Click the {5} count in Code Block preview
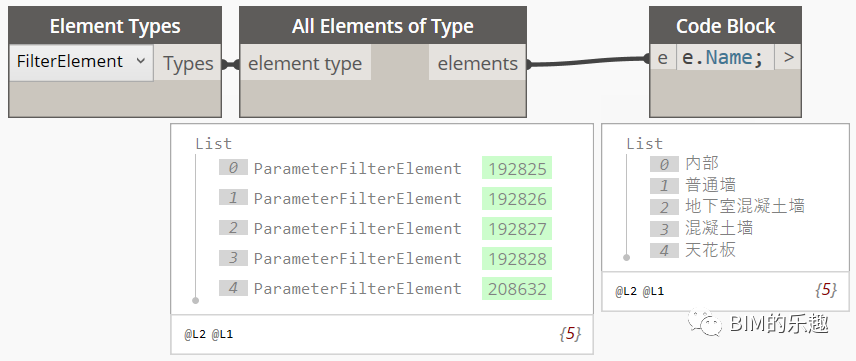This screenshot has width=856, height=361. tap(826, 291)
